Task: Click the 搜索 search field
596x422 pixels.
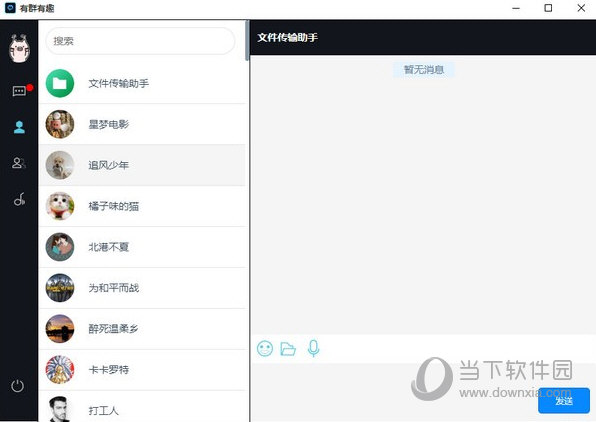Action: pos(140,41)
